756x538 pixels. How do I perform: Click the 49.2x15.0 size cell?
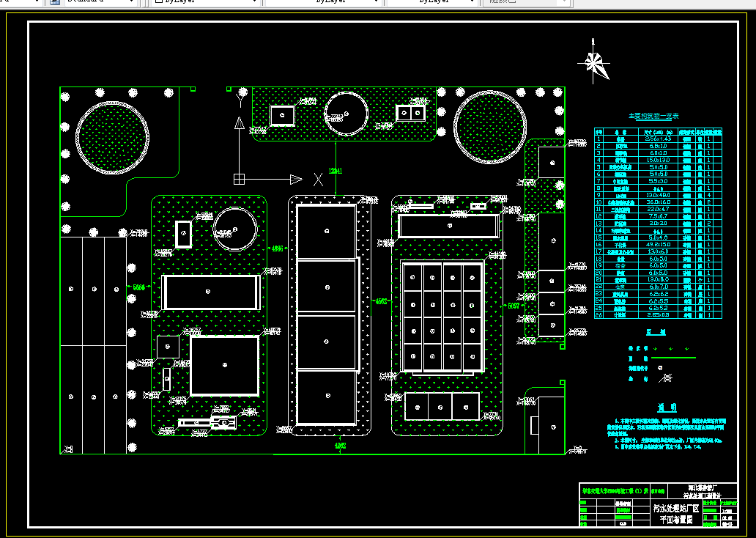658,245
